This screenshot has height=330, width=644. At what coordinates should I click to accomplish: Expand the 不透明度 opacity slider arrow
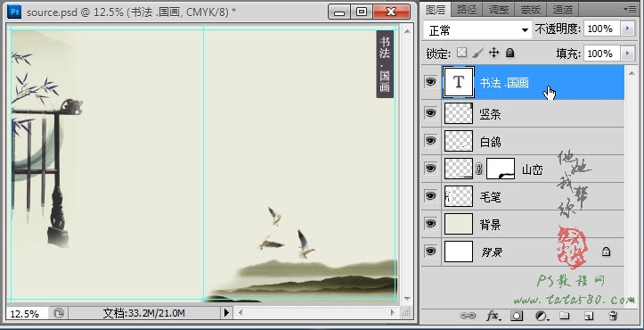point(627,29)
